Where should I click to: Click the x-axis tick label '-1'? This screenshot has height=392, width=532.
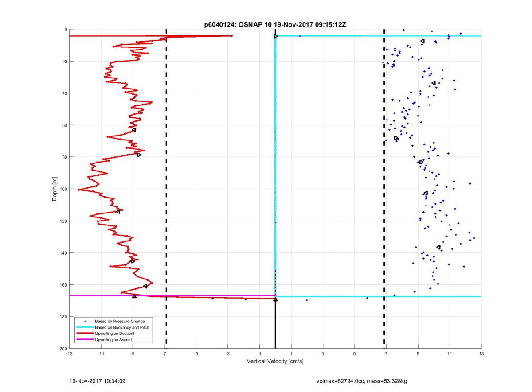(259, 354)
